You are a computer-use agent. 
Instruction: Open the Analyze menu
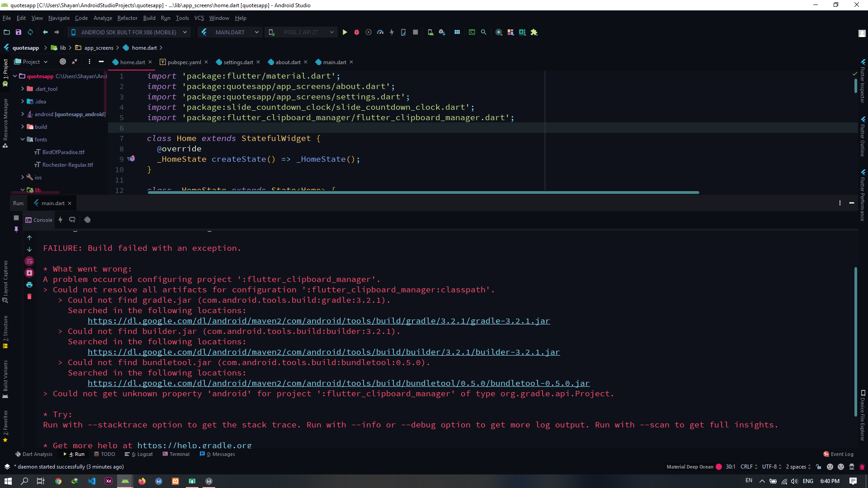[x=103, y=18]
